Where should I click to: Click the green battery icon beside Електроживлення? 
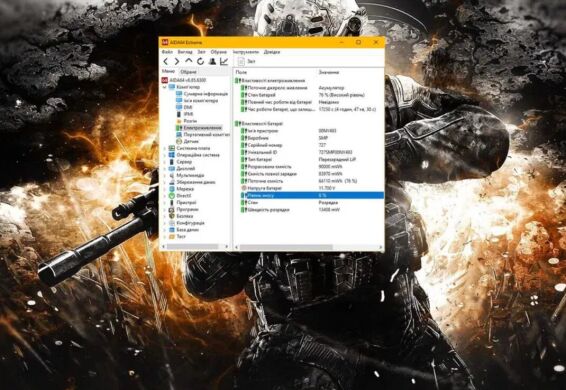tap(179, 128)
